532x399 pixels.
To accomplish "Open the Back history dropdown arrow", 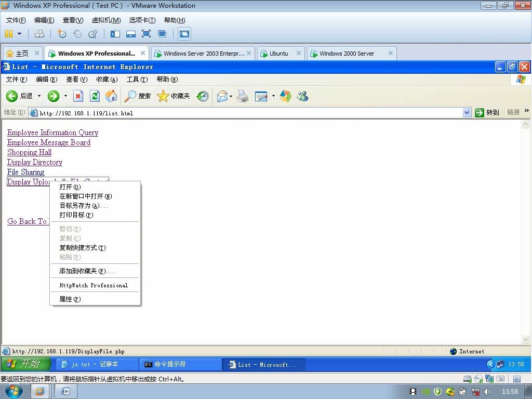I will (39, 96).
